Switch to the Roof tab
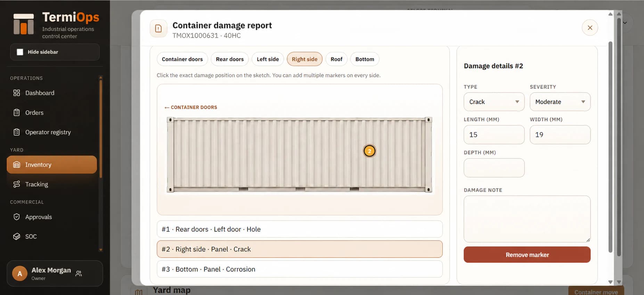The width and height of the screenshot is (644, 295). click(x=336, y=59)
